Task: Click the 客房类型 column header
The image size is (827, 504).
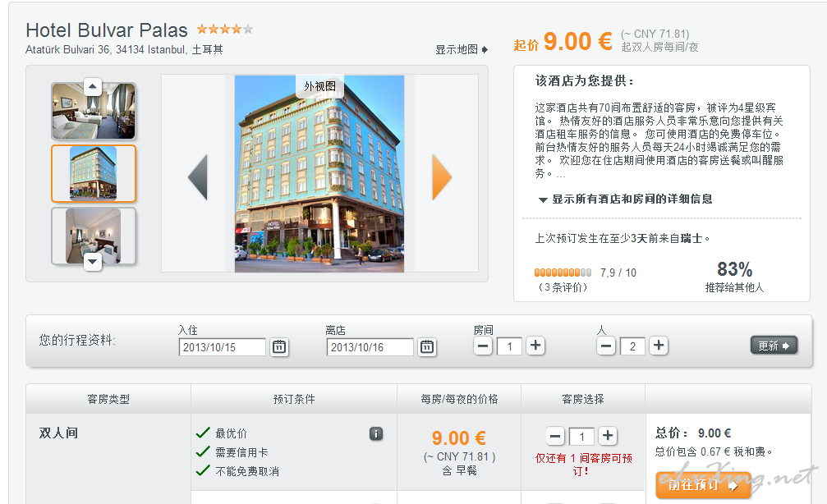Action: coord(108,399)
